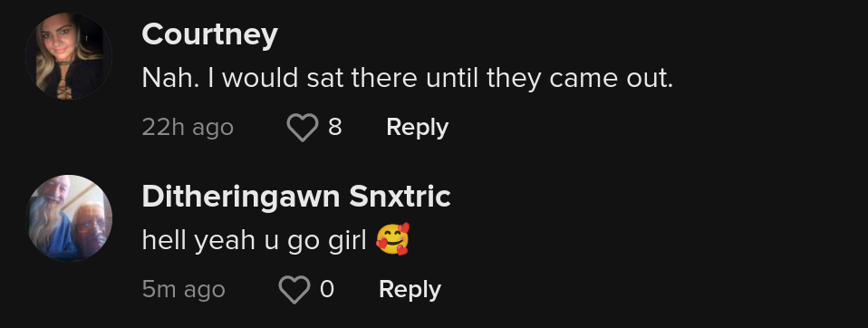Viewport: 868px width, 328px height.
Task: Tap the heart icon on Ditheringawn's comment
Action: pyautogui.click(x=294, y=289)
